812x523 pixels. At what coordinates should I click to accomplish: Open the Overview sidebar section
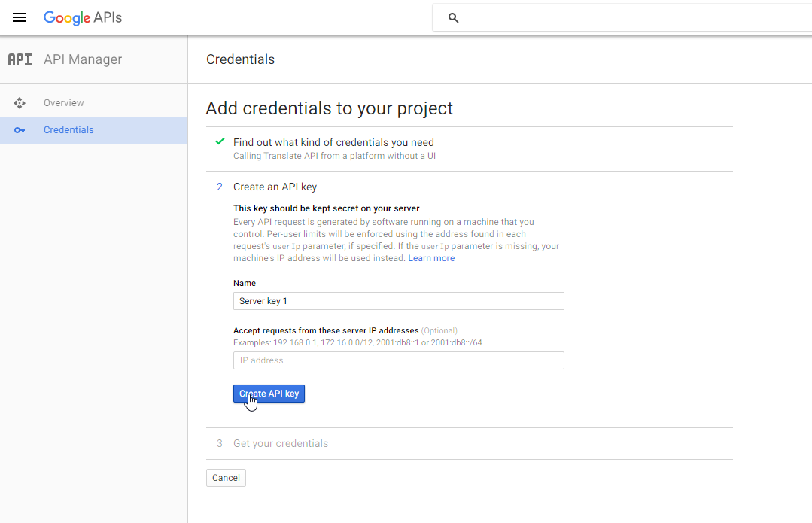point(63,102)
